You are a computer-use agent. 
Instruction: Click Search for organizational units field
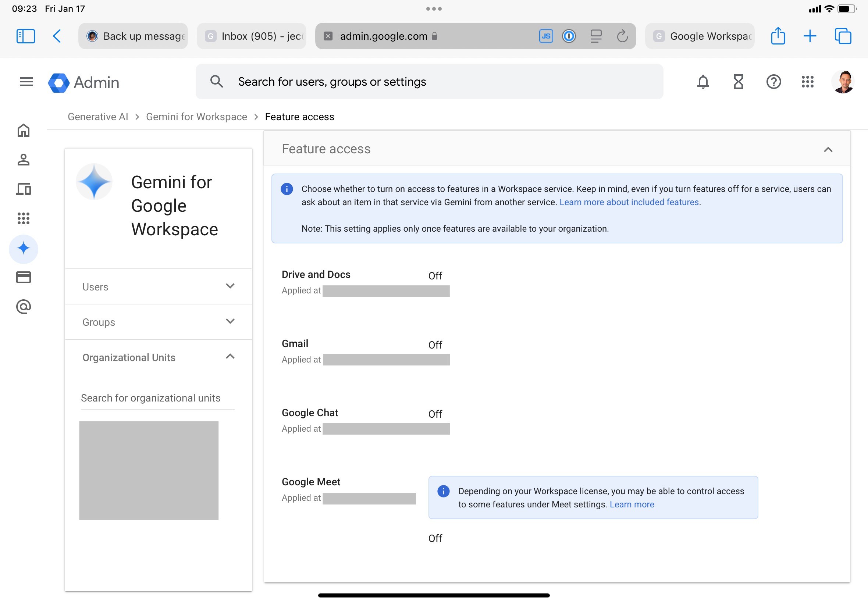point(157,398)
